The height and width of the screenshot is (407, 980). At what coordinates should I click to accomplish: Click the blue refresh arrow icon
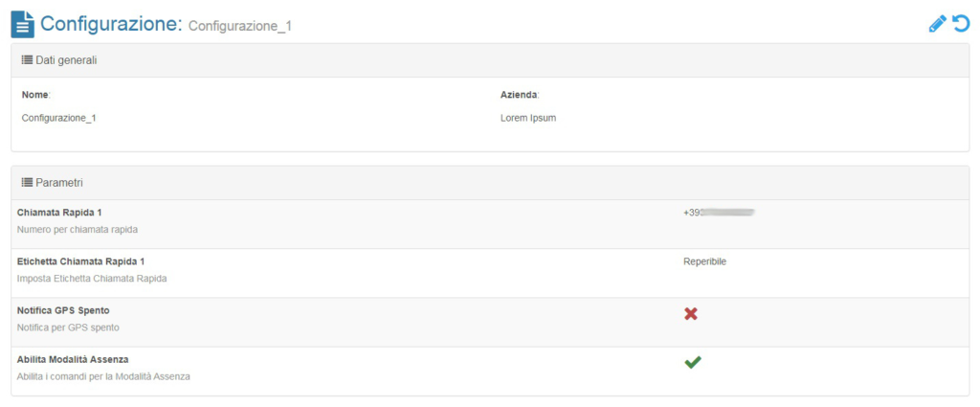pos(961,24)
